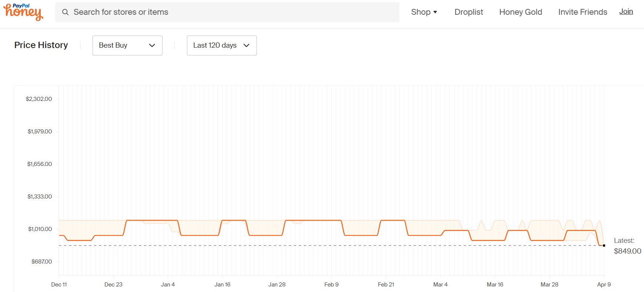Select the Jan 4 date on the axis

click(x=168, y=284)
